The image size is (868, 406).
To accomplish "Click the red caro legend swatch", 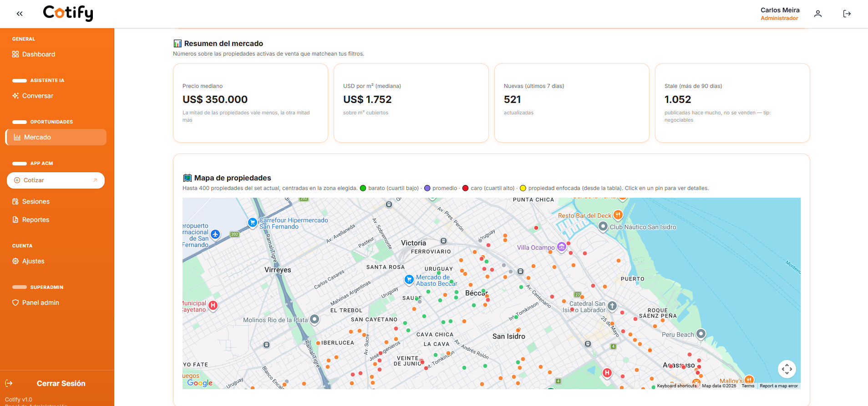I will click(465, 188).
